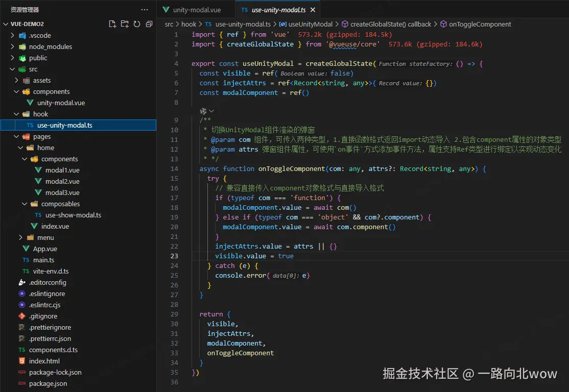Click the onToggleComponent breadcrumb symbol

[x=480, y=24]
